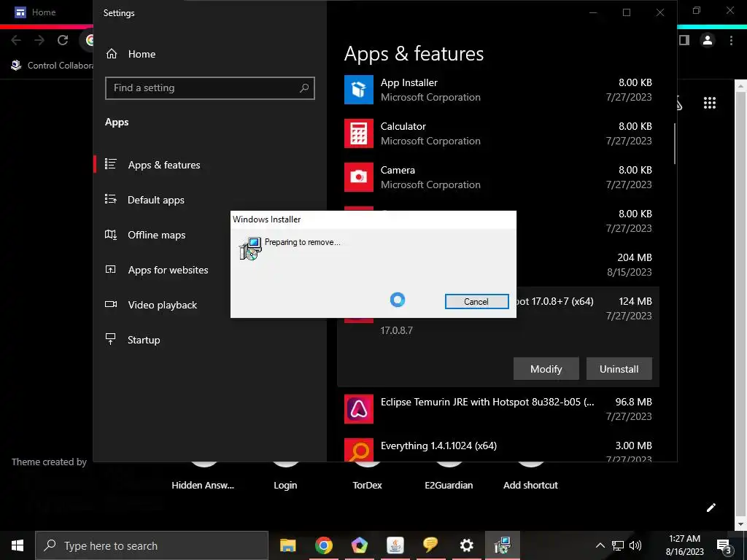This screenshot has width=747, height=560.
Task: Open Default apps section
Action: click(156, 200)
